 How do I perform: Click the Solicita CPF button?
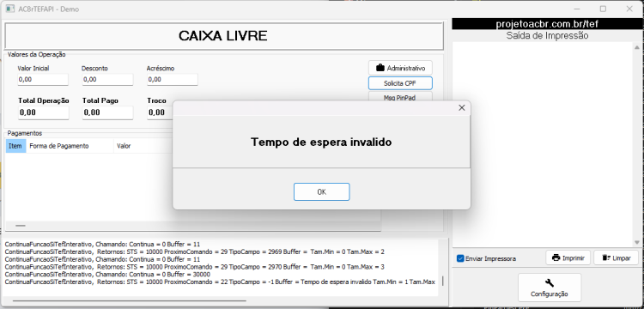tap(400, 83)
